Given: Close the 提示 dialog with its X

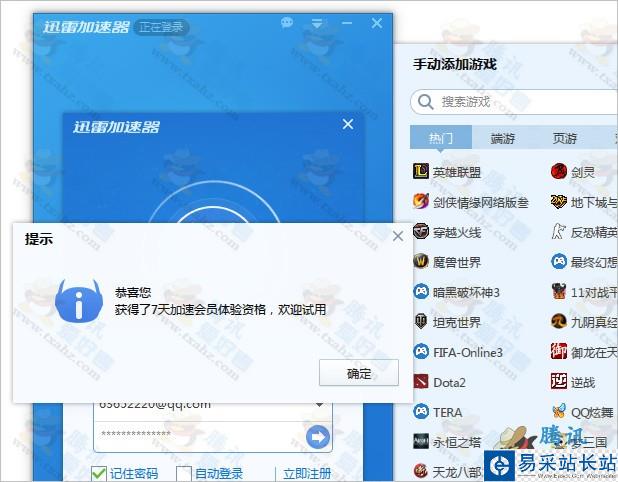Looking at the screenshot, I should pyautogui.click(x=398, y=236).
